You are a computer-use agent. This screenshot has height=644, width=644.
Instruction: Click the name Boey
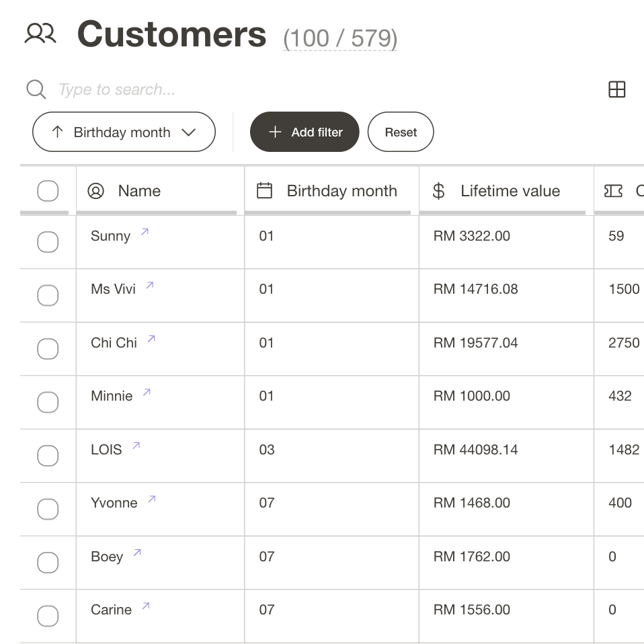click(107, 557)
